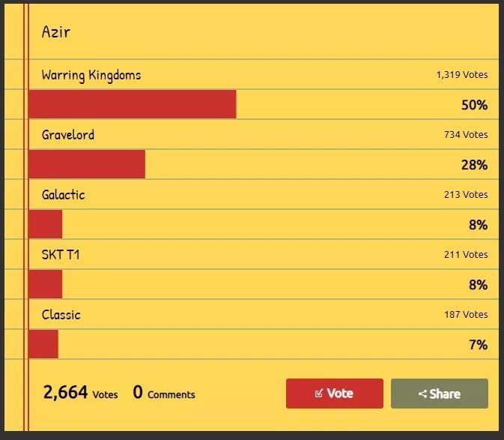
Task: Click the Galactic red result bar
Action: (x=46, y=224)
